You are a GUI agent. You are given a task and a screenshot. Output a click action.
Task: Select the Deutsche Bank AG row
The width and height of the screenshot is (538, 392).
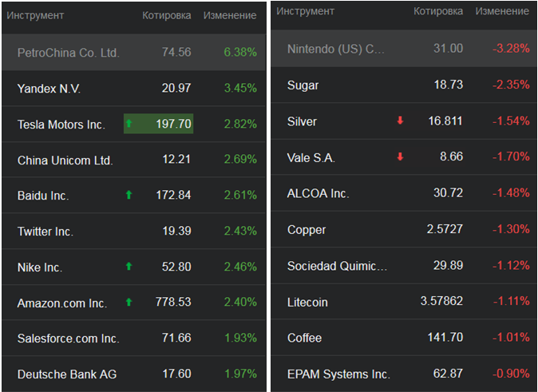pos(67,374)
